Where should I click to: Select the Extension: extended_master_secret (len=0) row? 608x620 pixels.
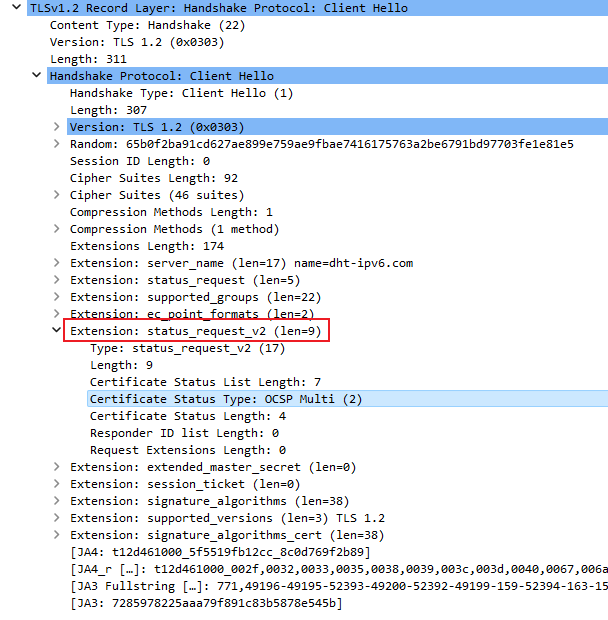coord(213,467)
